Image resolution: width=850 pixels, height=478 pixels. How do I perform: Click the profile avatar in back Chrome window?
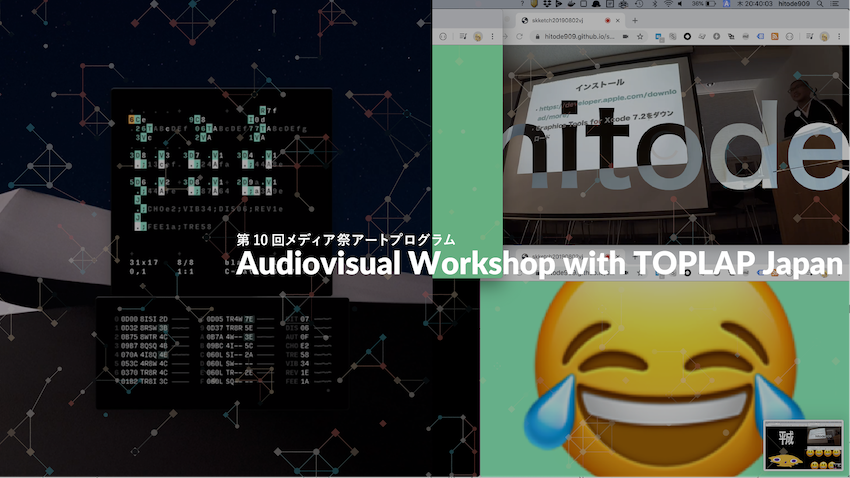[478, 36]
